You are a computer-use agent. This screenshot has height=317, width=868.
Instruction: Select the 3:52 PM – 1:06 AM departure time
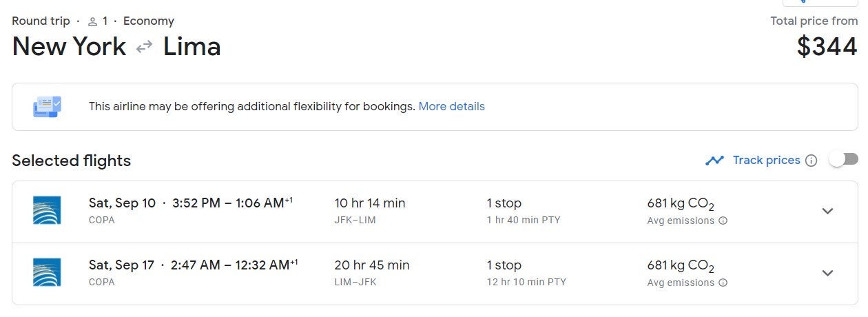click(232, 203)
